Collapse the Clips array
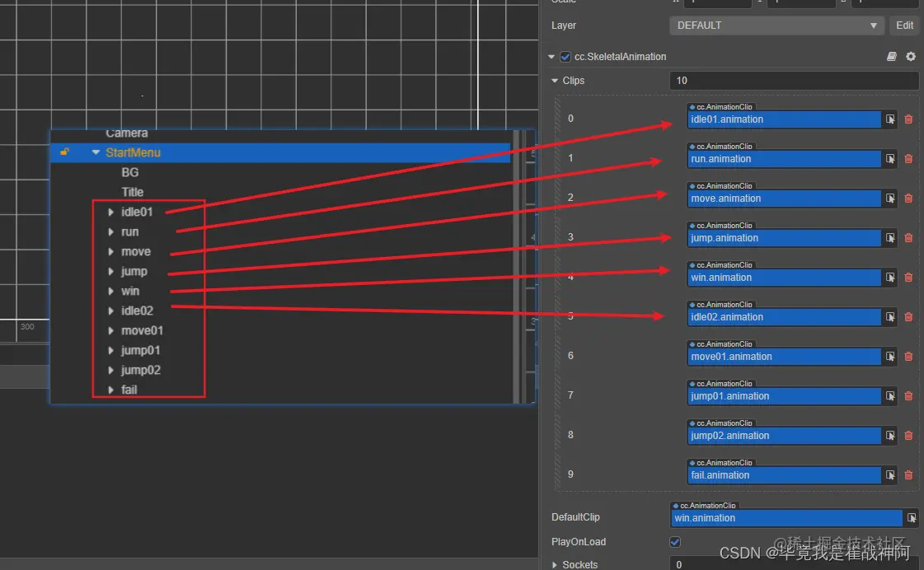Screen dimensions: 924x570 click(x=555, y=81)
